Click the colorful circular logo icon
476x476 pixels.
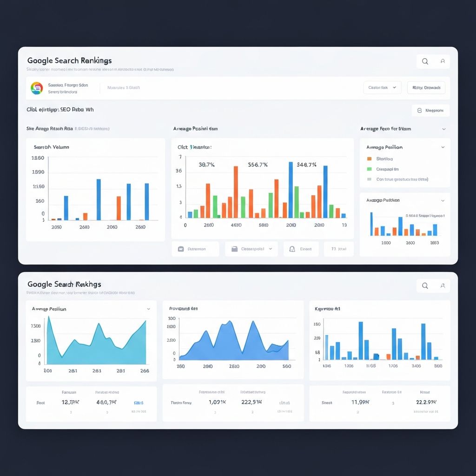(37, 88)
